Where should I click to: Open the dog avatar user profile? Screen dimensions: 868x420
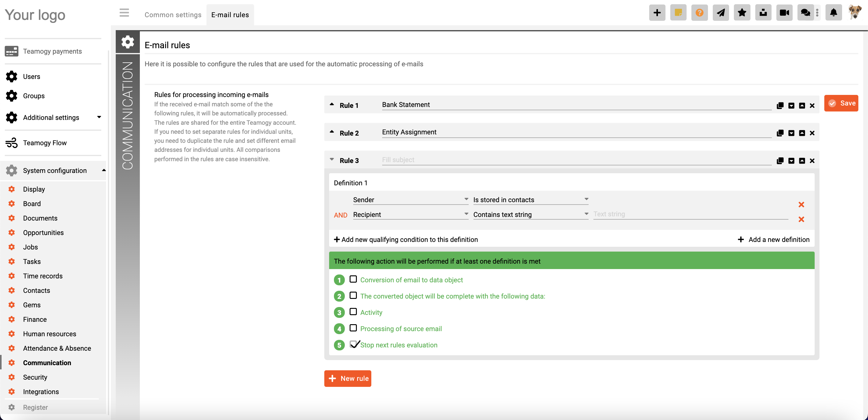(855, 12)
